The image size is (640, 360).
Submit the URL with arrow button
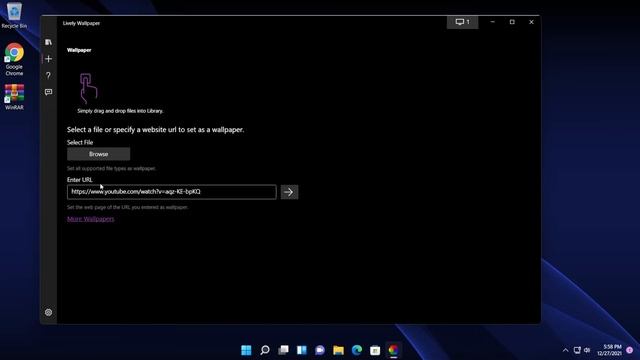289,192
